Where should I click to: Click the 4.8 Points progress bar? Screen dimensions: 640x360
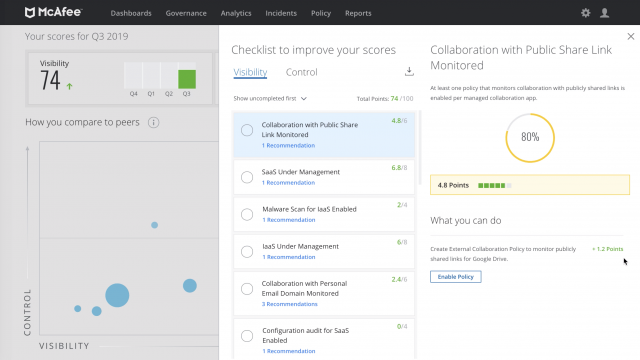[495, 185]
